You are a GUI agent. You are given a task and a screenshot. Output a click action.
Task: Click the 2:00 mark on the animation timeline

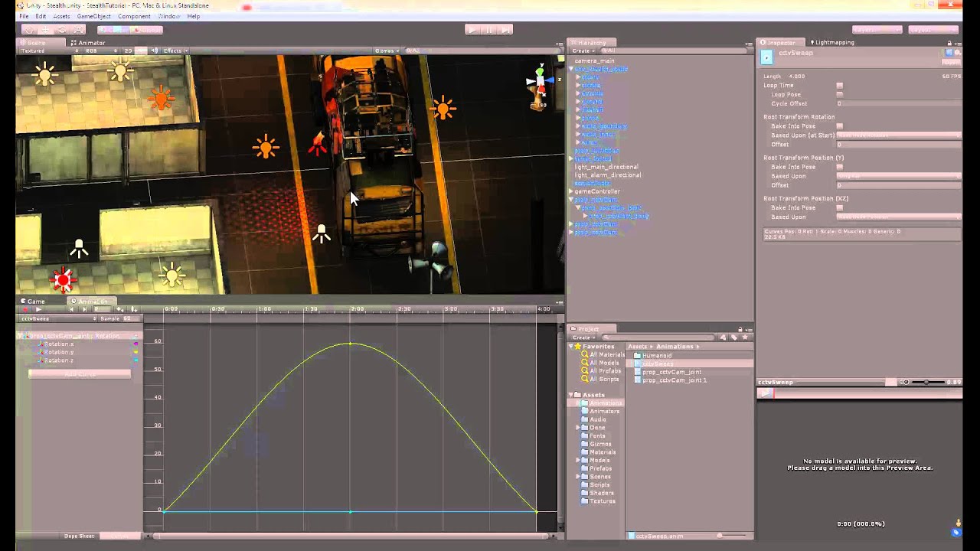(357, 309)
